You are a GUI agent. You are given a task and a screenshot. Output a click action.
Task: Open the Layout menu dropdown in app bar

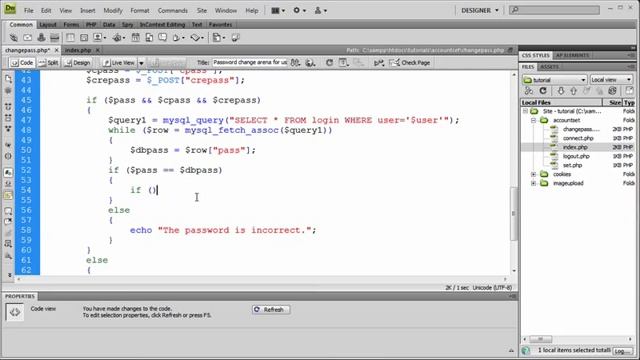[278, 10]
